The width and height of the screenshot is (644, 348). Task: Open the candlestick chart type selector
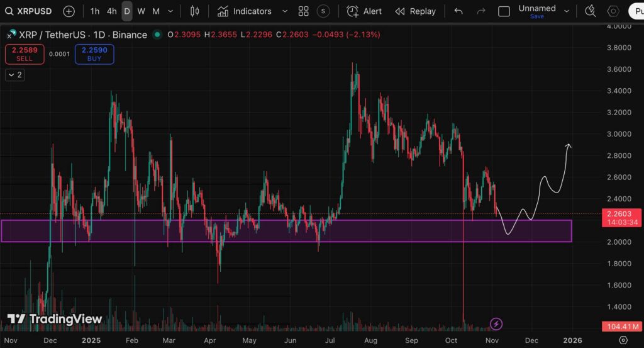tap(194, 11)
